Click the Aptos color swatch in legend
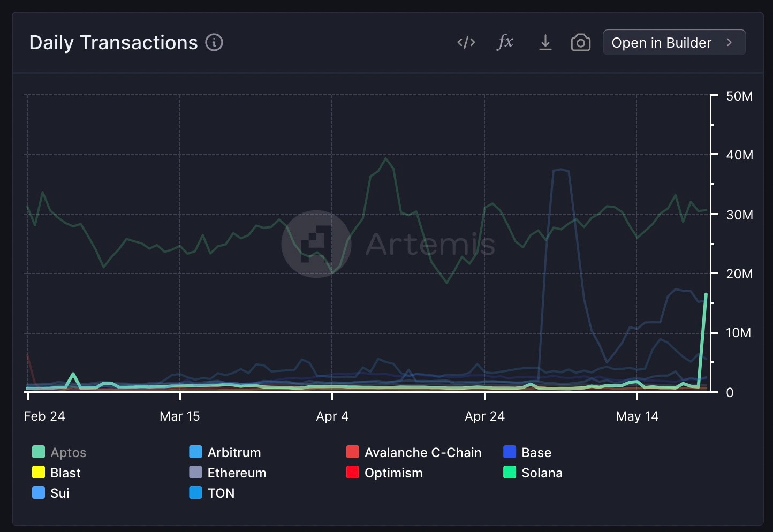The height and width of the screenshot is (532, 773). pos(39,452)
